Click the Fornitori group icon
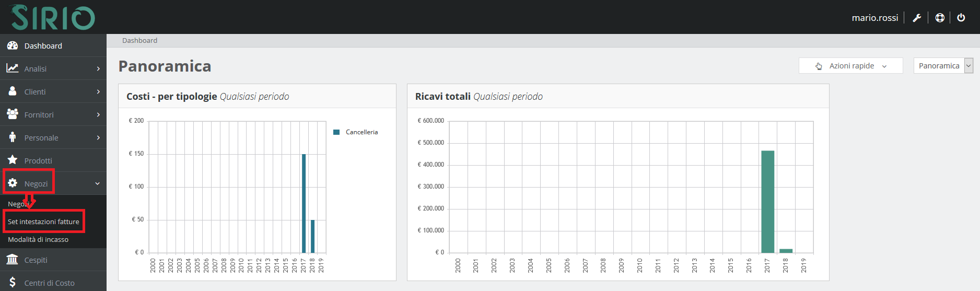The image size is (980, 291). click(x=13, y=114)
